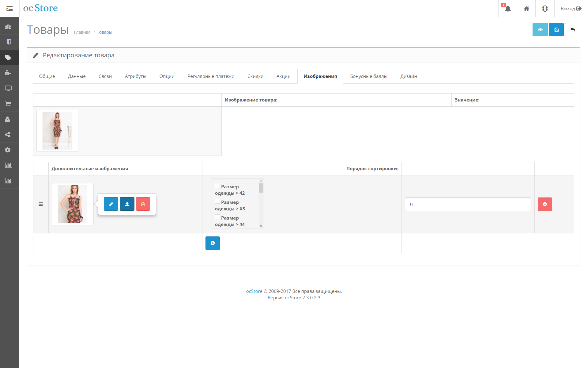Open notifications via the bell icon
This screenshot has width=588, height=368.
[x=507, y=8]
